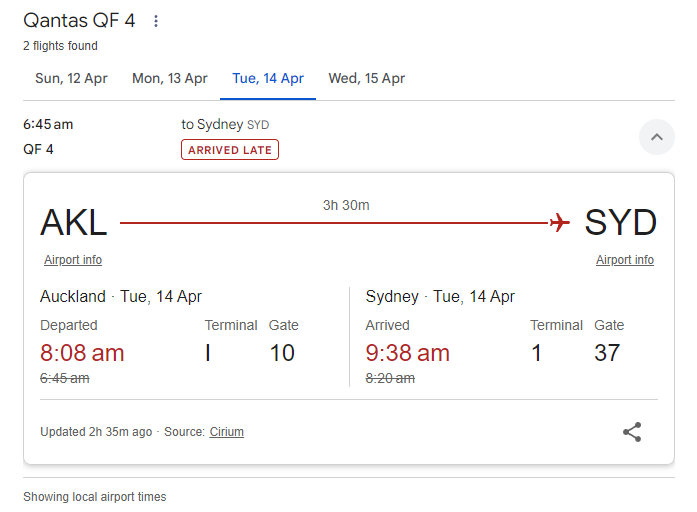Click the share icon in flight card
Screen dimensions: 697x512
tap(632, 432)
